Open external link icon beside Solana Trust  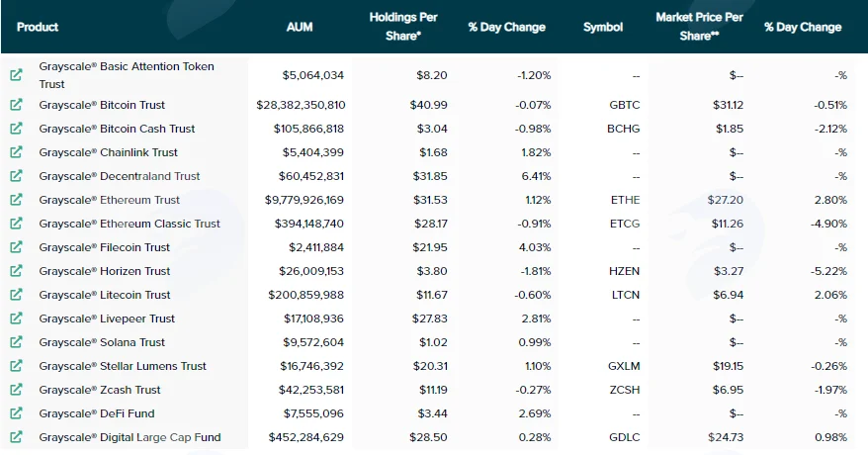click(16, 342)
